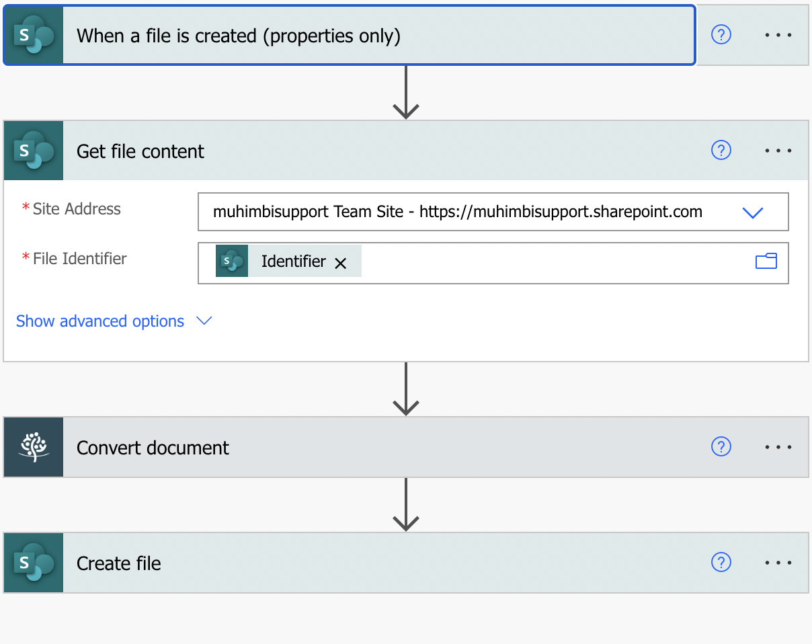
Task: Select the 'When a file is created' trigger title
Action: (238, 36)
